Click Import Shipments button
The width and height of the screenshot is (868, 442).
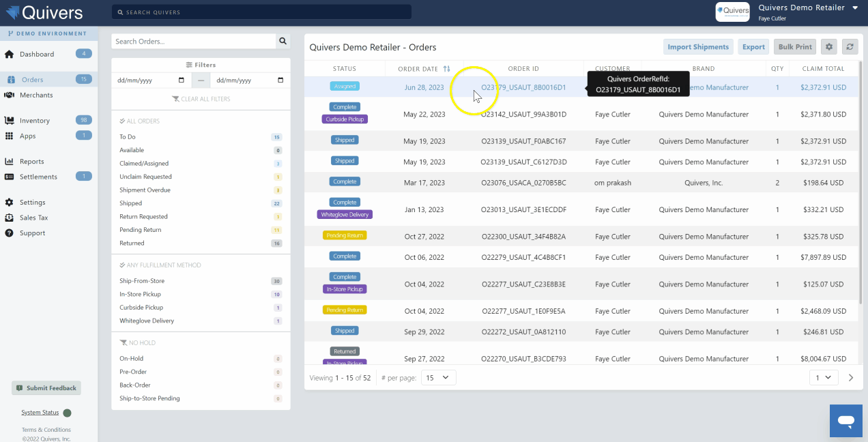[698, 46]
